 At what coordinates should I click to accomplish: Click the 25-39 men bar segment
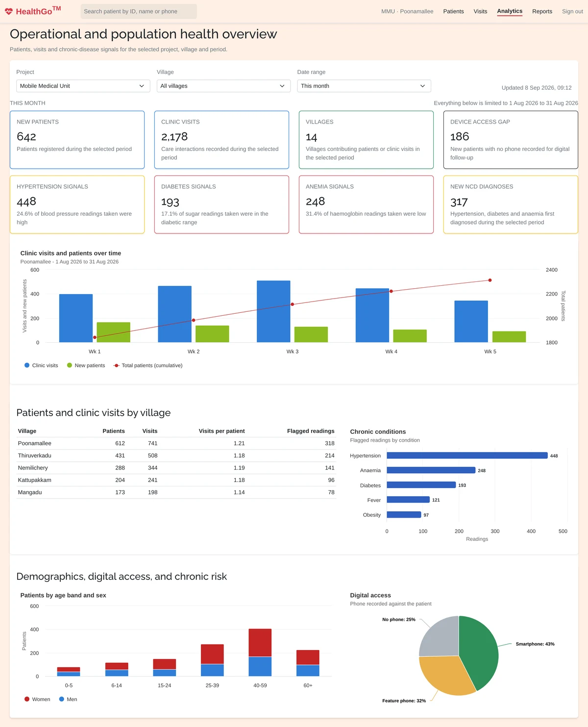pos(212,670)
